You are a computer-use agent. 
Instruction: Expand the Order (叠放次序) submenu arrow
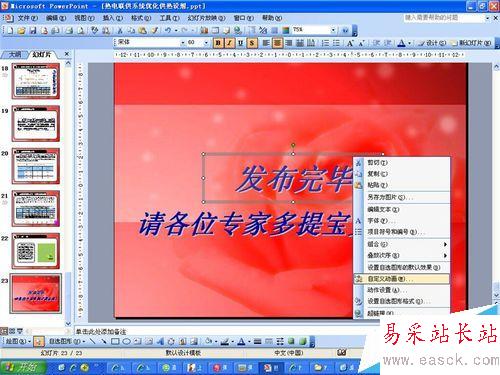pyautogui.click(x=445, y=256)
